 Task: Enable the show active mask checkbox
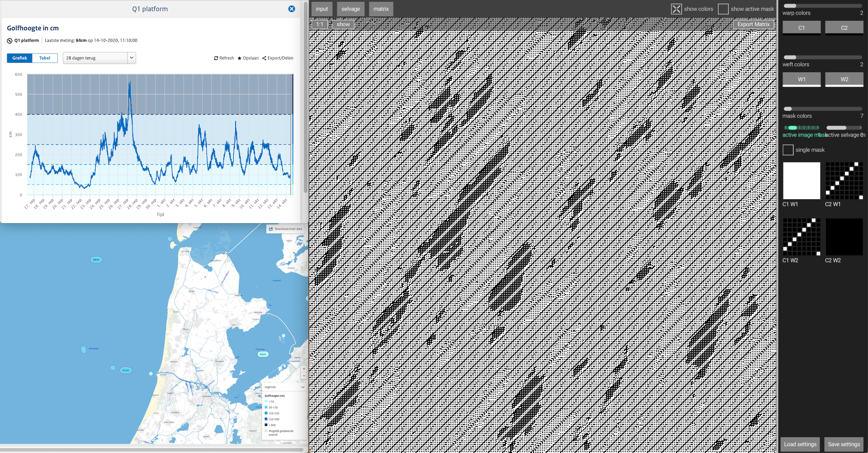point(723,9)
